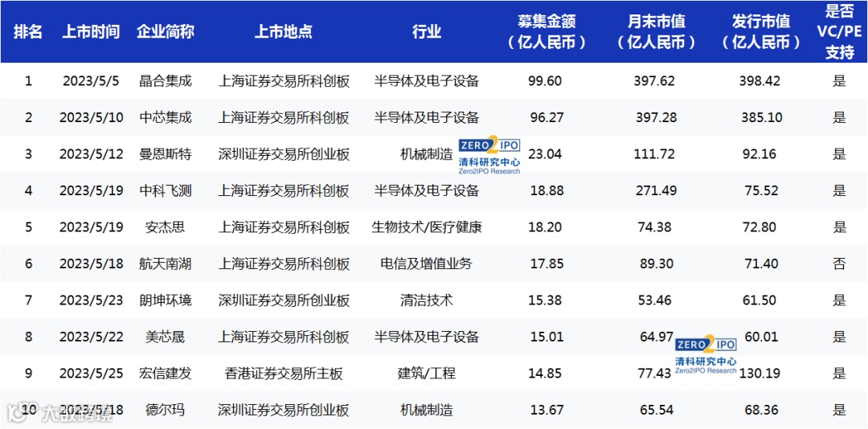
Task: Click 否 in 航天南湖 row
Action: click(x=840, y=264)
